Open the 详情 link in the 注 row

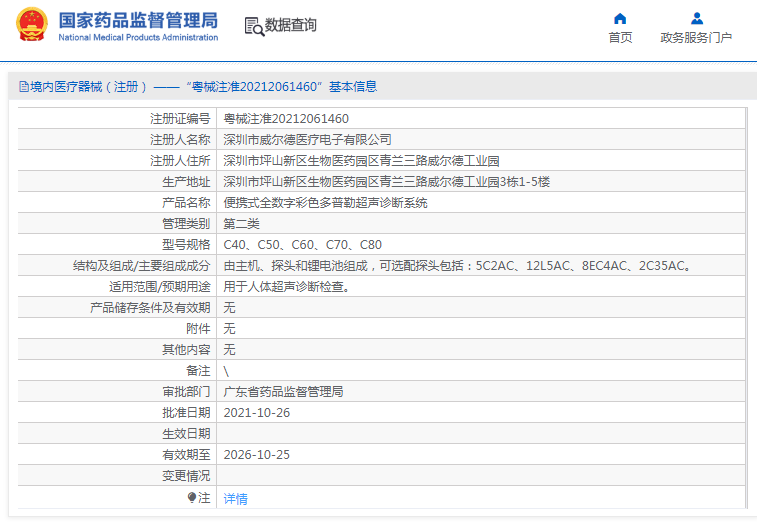235,498
